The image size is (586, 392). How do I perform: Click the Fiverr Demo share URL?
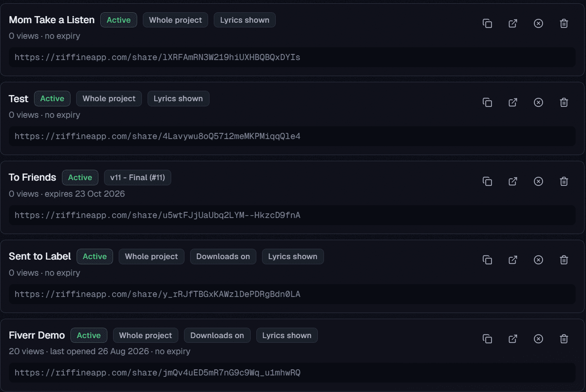pos(292,373)
